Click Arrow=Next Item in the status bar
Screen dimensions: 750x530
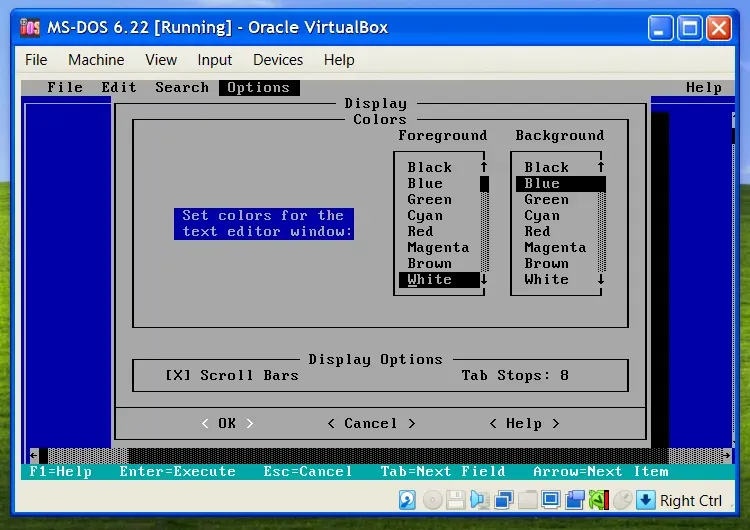pyautogui.click(x=601, y=472)
